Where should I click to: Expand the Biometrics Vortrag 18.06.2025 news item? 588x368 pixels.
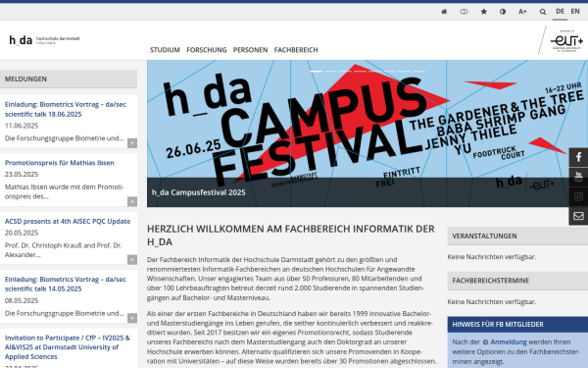[132, 143]
